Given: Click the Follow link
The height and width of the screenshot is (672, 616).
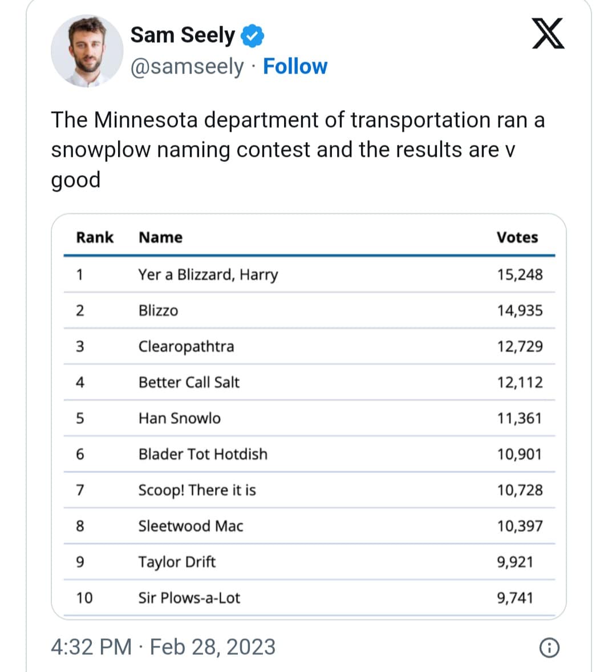Looking at the screenshot, I should (295, 67).
